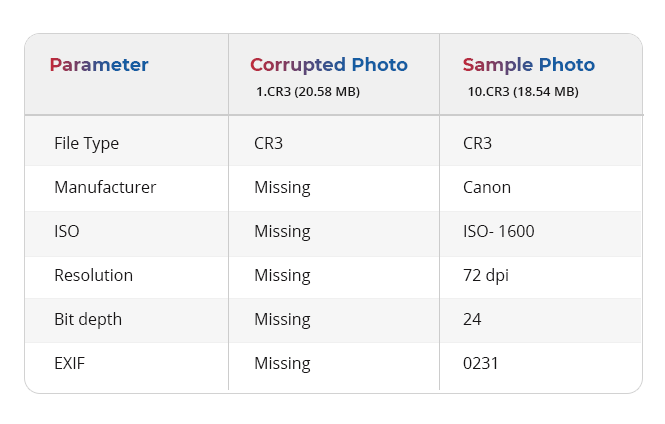This screenshot has width=665, height=424.
Task: Click CR3 value under Sample Photo
Action: pos(478,143)
